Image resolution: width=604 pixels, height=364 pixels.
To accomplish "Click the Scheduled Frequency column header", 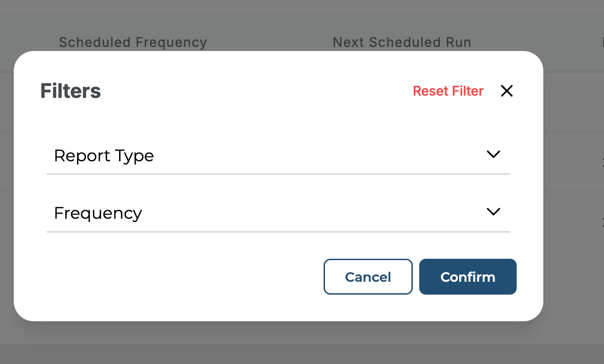I will pos(133,43).
